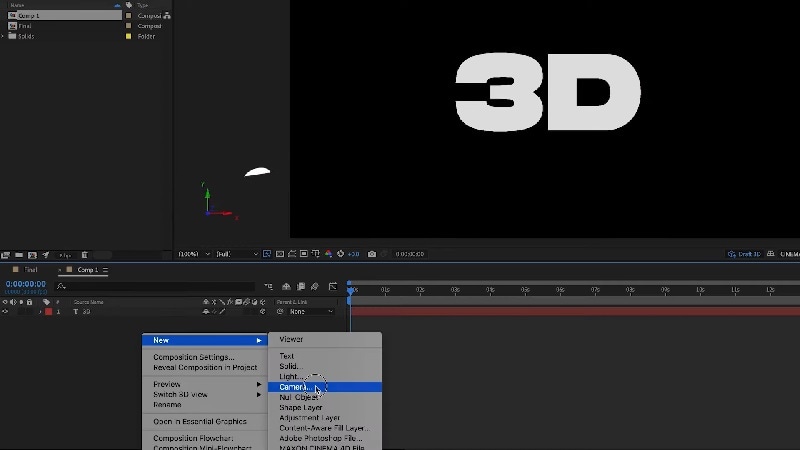Click the 3D ground plane icon
This screenshot has height=450, width=800.
pos(771,254)
